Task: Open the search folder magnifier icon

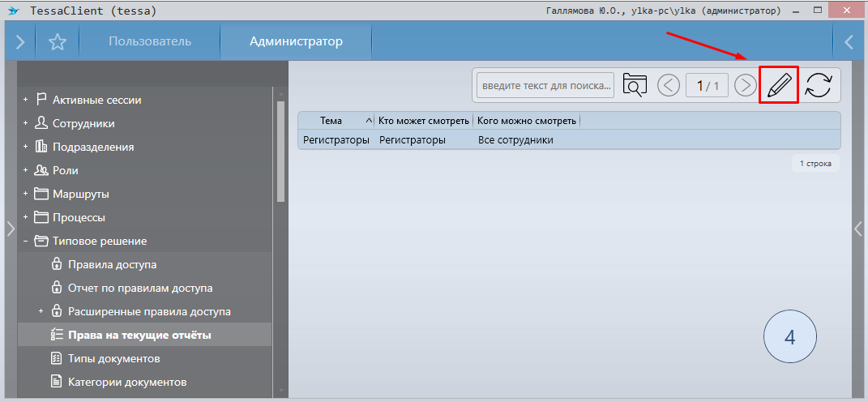Action: (635, 85)
